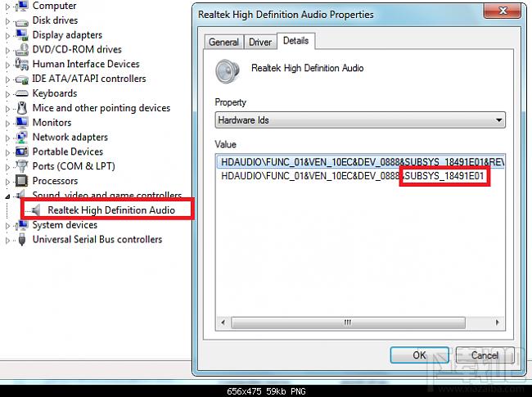
Task: Select first hardware ID row ending with REV
Action: point(361,162)
